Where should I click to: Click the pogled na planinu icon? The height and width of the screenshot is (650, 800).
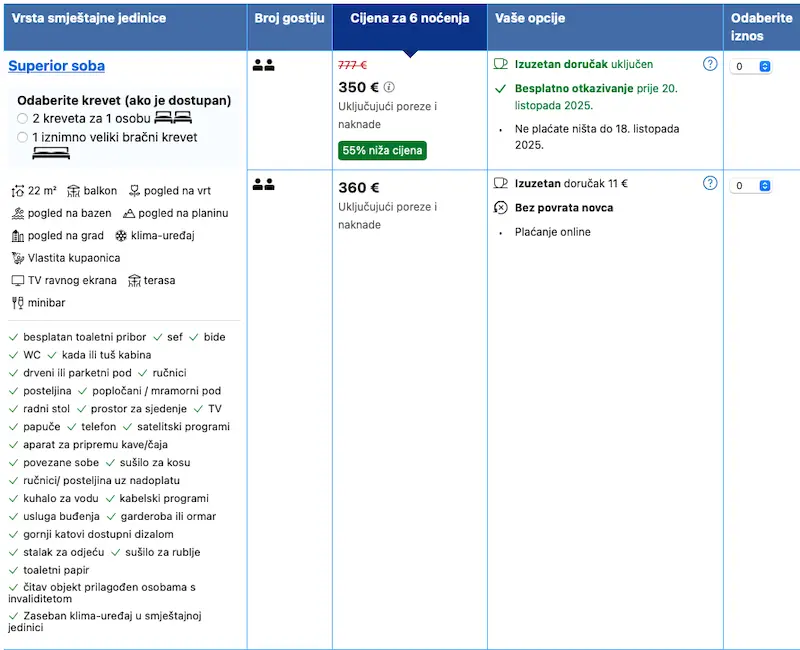(x=129, y=213)
